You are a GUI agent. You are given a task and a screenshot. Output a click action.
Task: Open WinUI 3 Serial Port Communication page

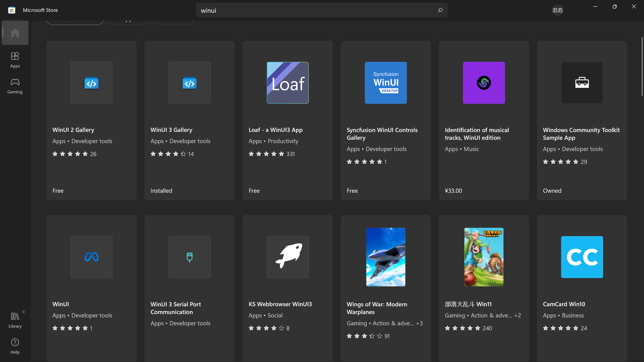[189, 287]
